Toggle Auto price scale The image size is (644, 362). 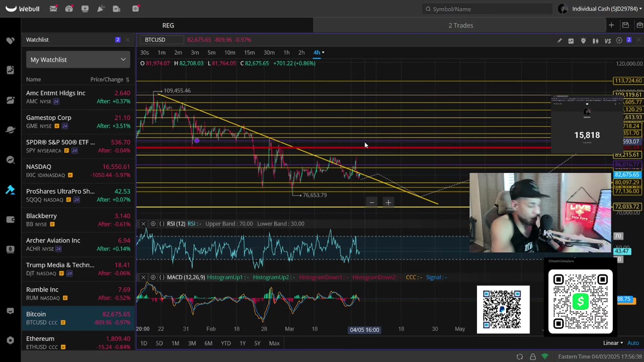point(633,343)
